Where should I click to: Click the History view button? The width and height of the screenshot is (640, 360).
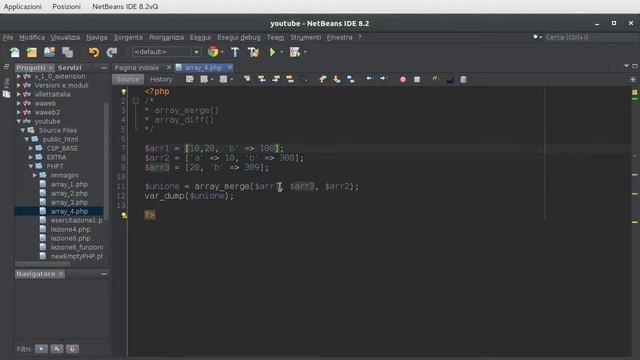click(161, 79)
